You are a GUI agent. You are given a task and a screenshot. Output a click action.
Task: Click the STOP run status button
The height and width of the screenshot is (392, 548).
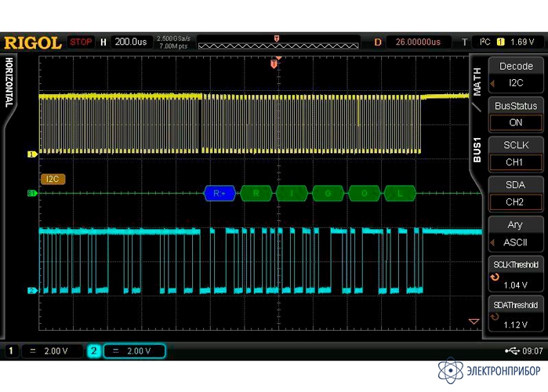[81, 42]
